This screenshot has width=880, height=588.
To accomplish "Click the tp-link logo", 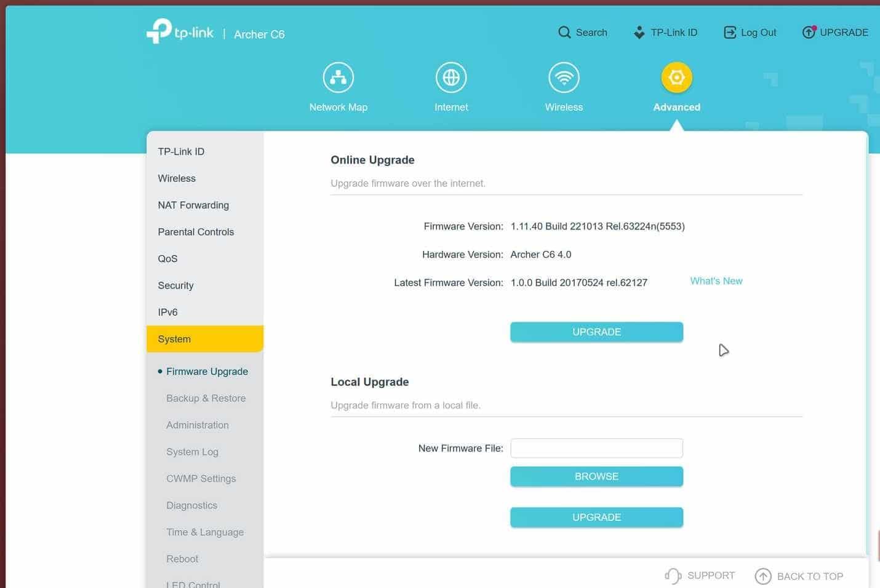I will pos(180,31).
